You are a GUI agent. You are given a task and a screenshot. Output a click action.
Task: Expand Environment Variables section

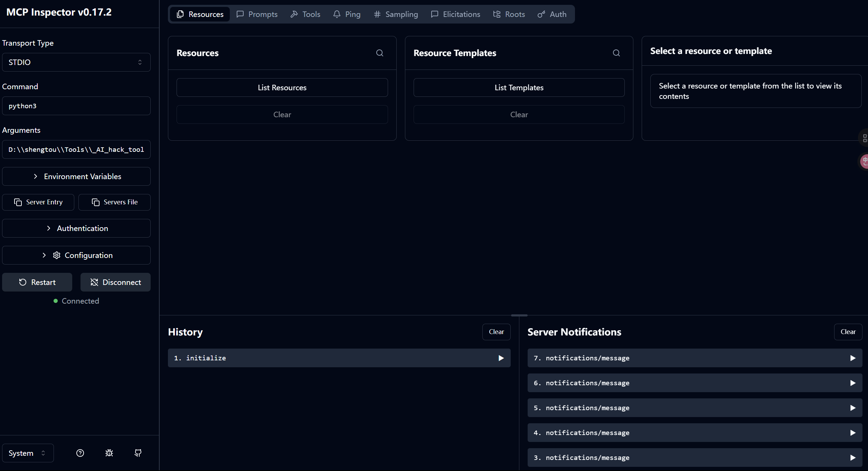point(76,176)
